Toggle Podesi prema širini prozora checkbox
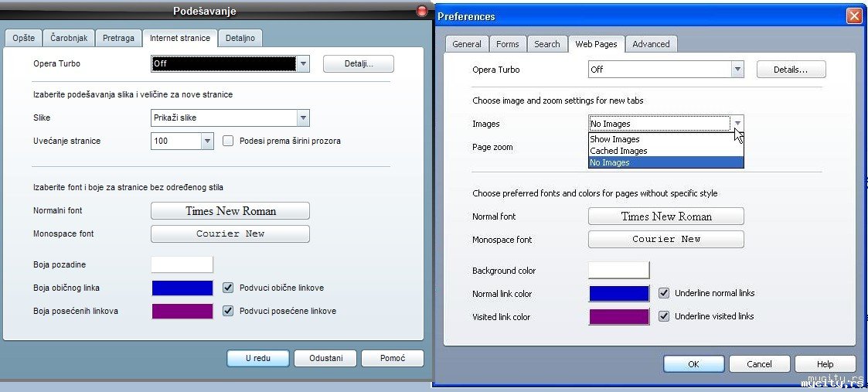This screenshot has height=392, width=868. (x=228, y=141)
